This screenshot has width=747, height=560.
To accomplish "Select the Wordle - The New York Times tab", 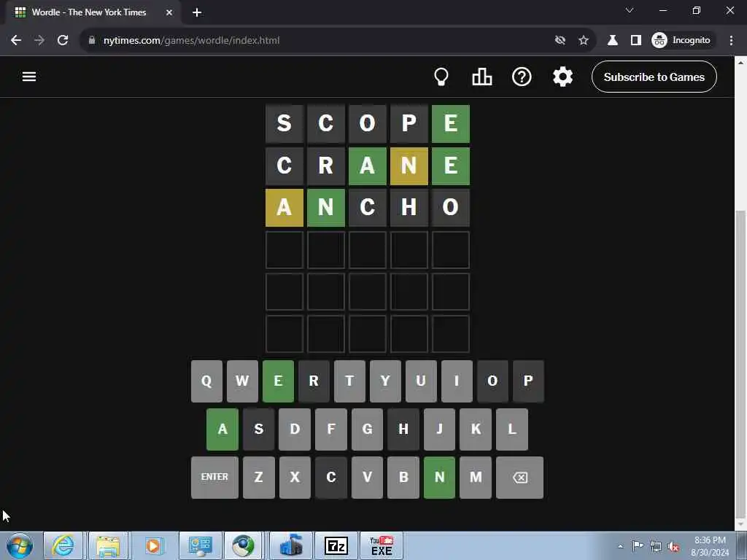I will click(93, 12).
